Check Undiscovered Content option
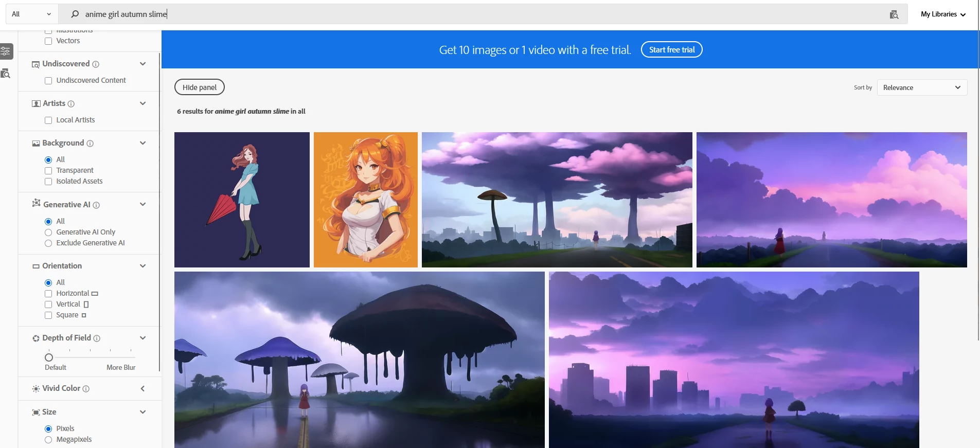The image size is (980, 448). [48, 81]
